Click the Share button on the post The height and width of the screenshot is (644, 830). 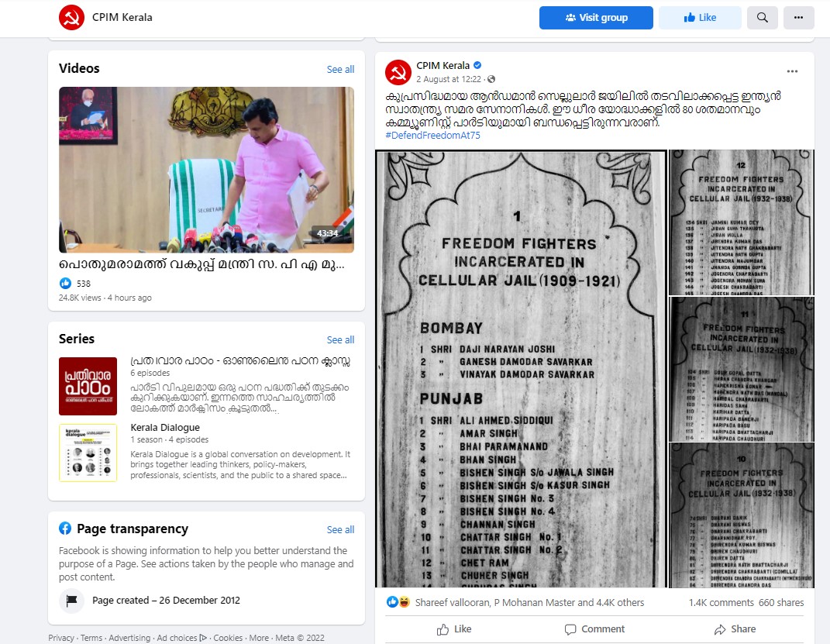click(x=735, y=629)
